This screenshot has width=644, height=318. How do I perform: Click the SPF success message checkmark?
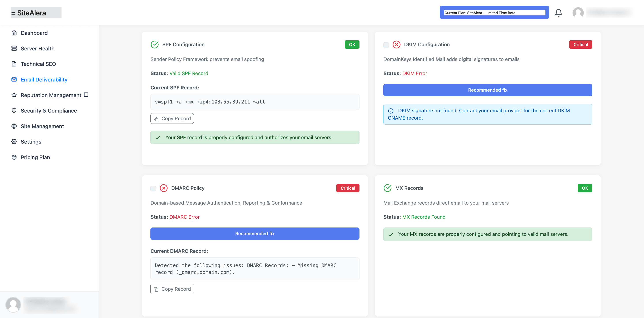(x=158, y=138)
